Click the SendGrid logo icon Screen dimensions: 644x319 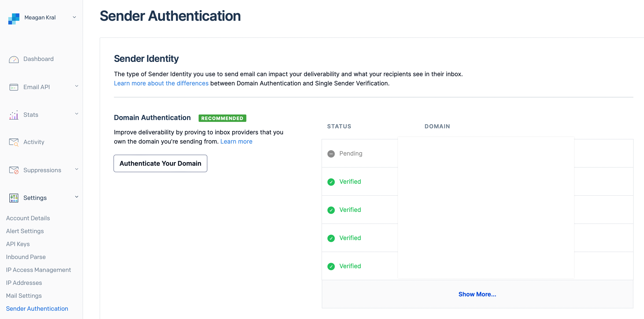[x=14, y=18]
